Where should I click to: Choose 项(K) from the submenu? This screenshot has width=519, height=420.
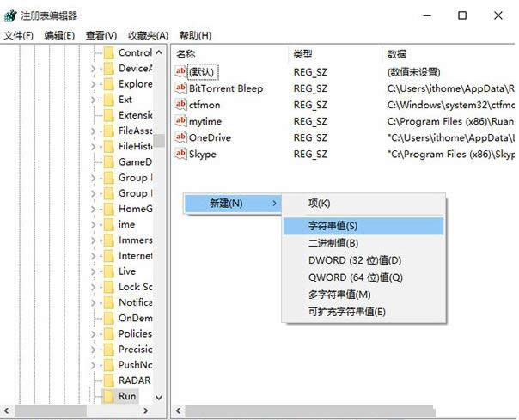(363, 204)
